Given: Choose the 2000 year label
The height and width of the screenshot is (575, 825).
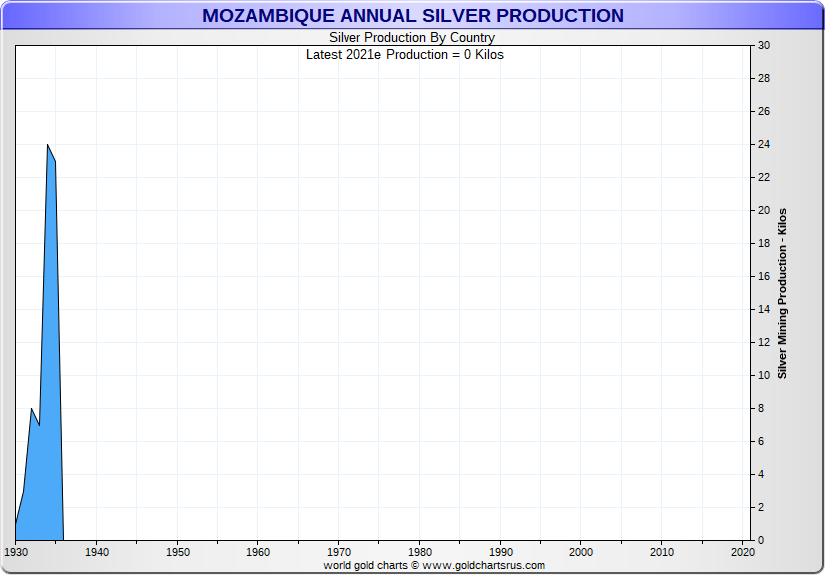Looking at the screenshot, I should click(581, 552).
